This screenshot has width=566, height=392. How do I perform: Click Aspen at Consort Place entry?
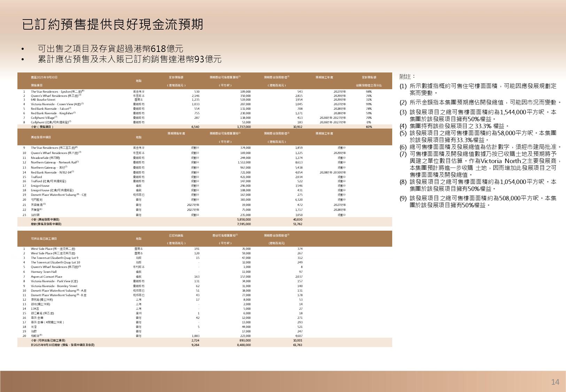click(x=46, y=277)
